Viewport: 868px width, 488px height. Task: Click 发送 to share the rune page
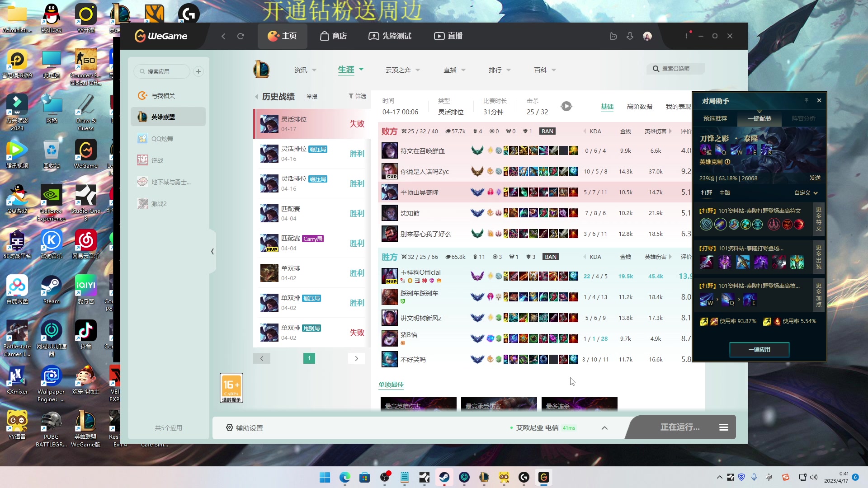tap(815, 178)
